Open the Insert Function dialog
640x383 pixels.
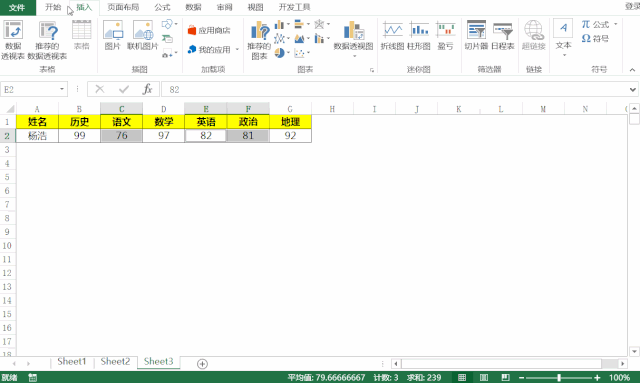pyautogui.click(x=147, y=89)
